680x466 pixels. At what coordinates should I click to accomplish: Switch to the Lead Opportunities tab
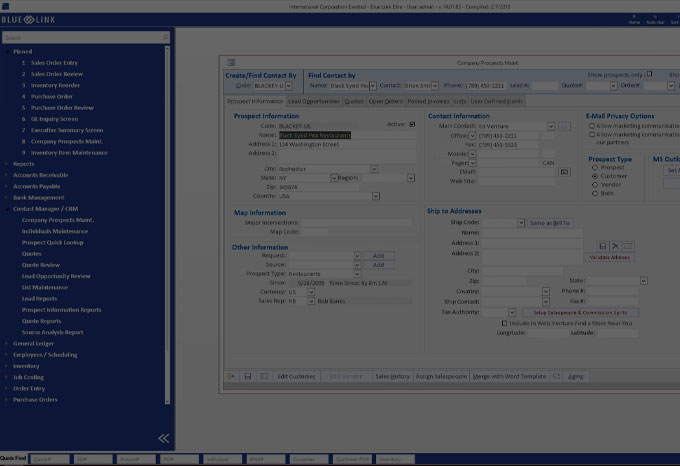pos(313,101)
